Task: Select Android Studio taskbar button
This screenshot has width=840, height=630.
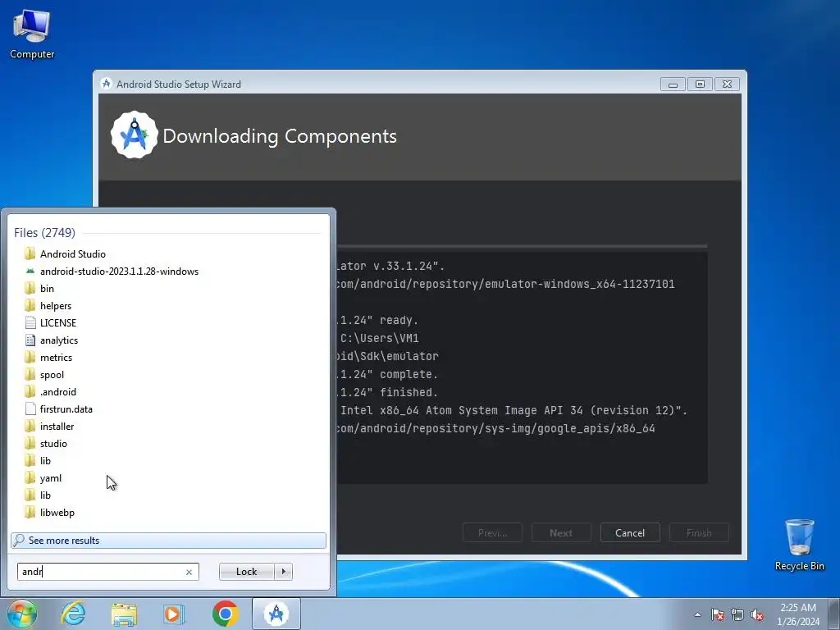Action: 276,614
